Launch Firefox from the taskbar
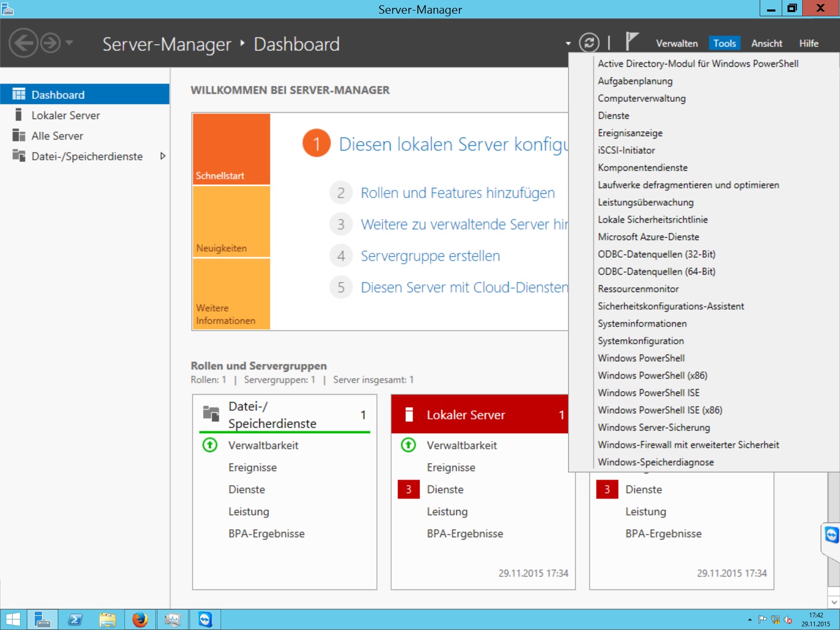 click(140, 619)
